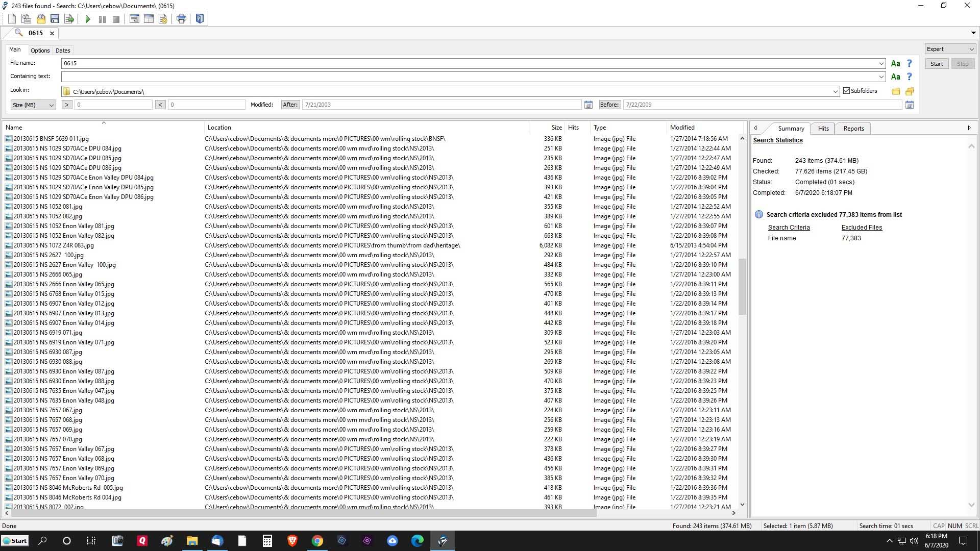
Task: Open the help book icon in toolbar
Action: click(x=200, y=19)
